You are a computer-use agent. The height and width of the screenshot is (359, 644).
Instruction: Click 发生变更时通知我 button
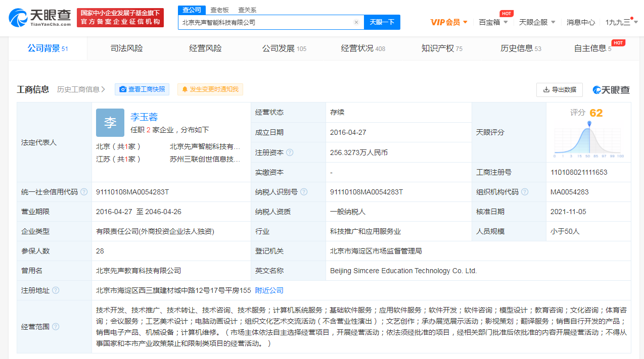pyautogui.click(x=210, y=89)
